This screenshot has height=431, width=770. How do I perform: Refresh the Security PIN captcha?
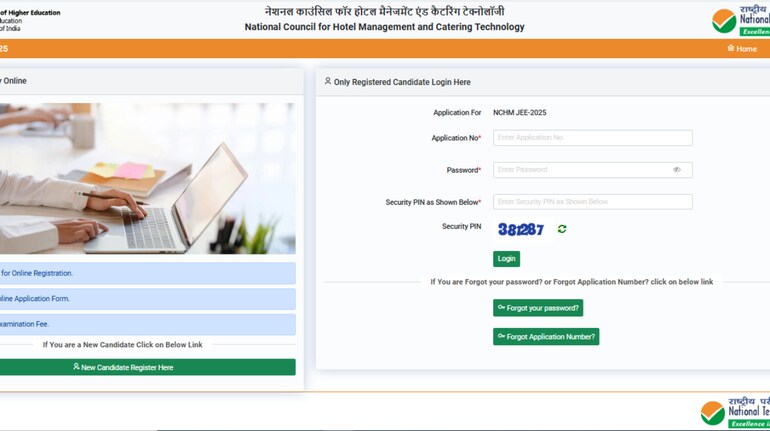coord(562,229)
